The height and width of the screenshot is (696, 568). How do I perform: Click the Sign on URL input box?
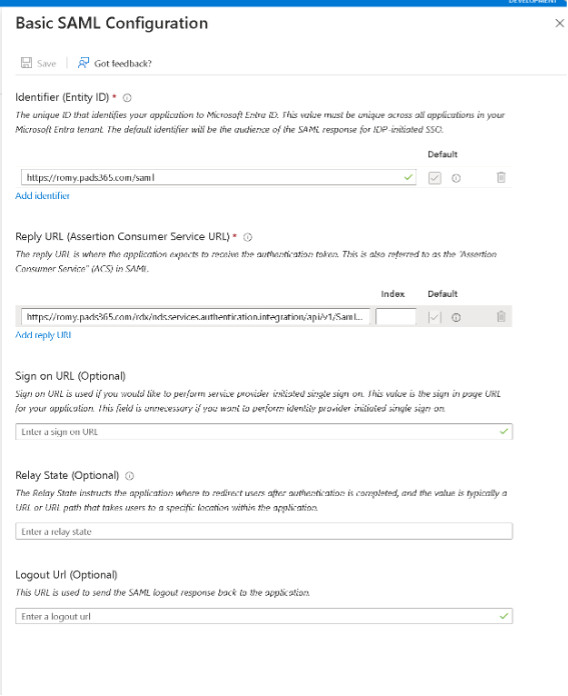264,432
